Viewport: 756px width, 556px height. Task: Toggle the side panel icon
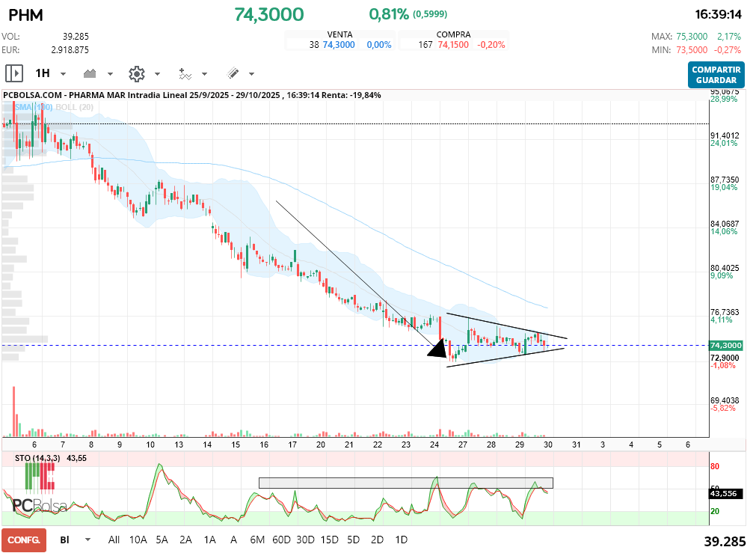click(x=13, y=73)
